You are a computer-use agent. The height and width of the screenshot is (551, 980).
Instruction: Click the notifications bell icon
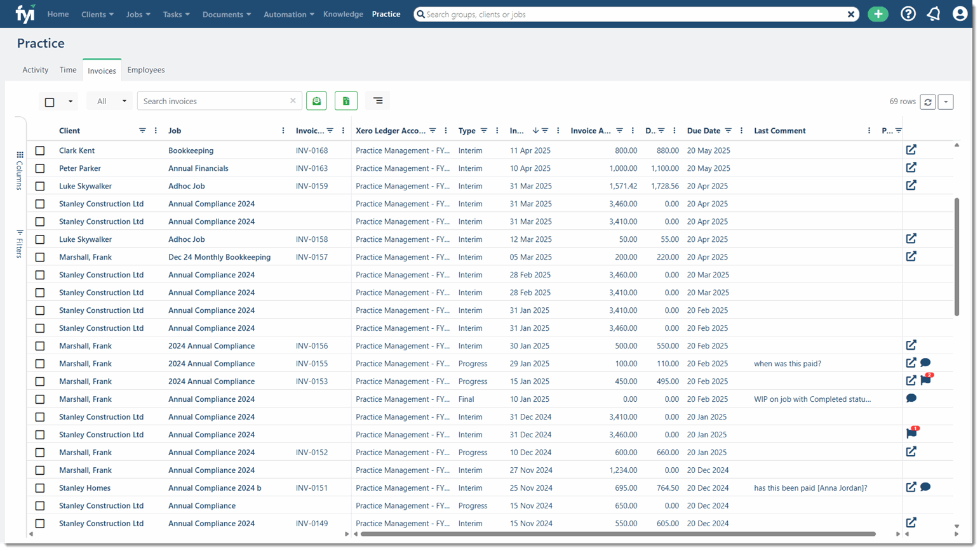coord(933,14)
